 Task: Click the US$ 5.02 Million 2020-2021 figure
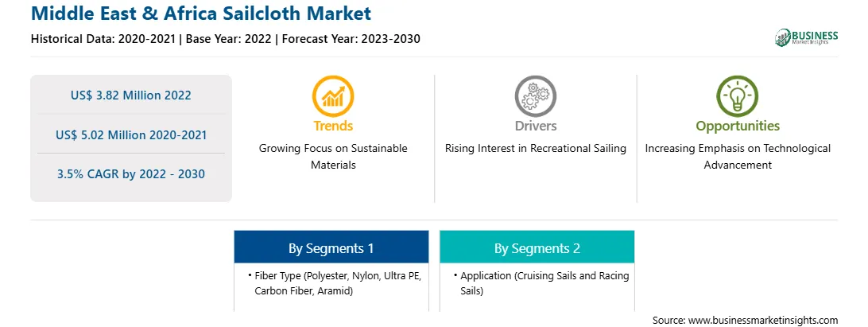pyautogui.click(x=131, y=134)
